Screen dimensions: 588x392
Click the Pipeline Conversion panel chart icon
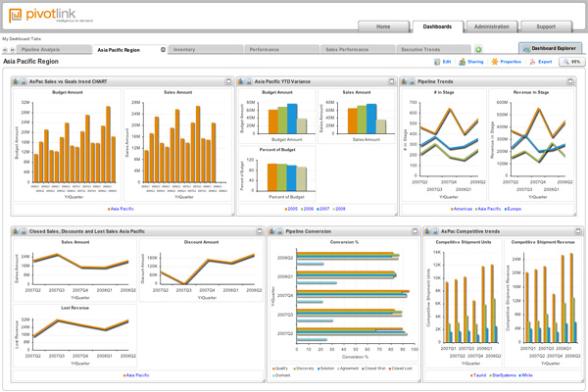[x=274, y=230]
